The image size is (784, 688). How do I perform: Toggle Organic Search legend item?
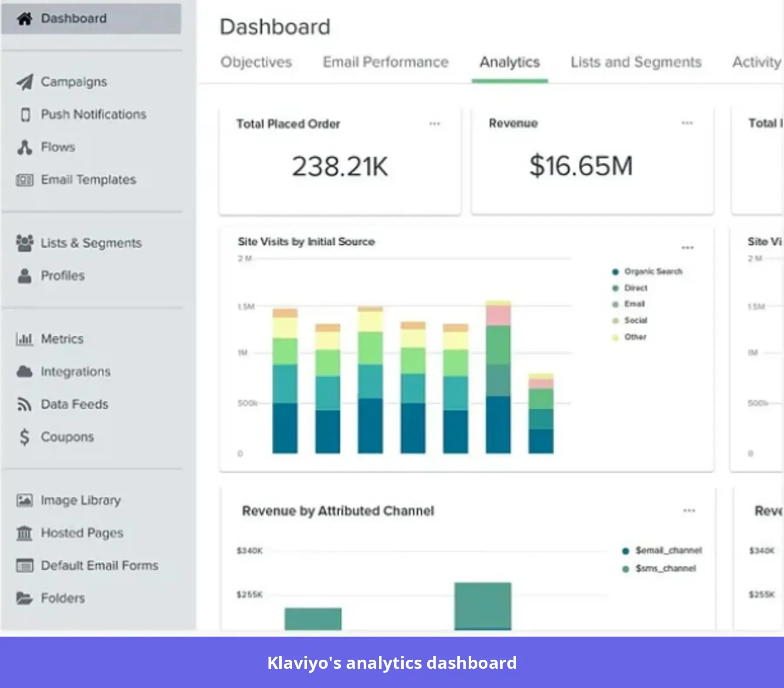coord(647,272)
